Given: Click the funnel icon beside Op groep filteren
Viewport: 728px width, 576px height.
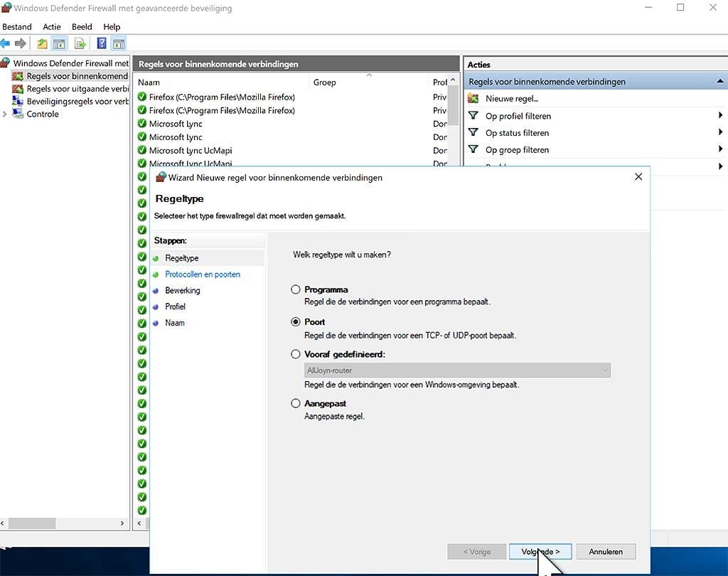Looking at the screenshot, I should (473, 149).
